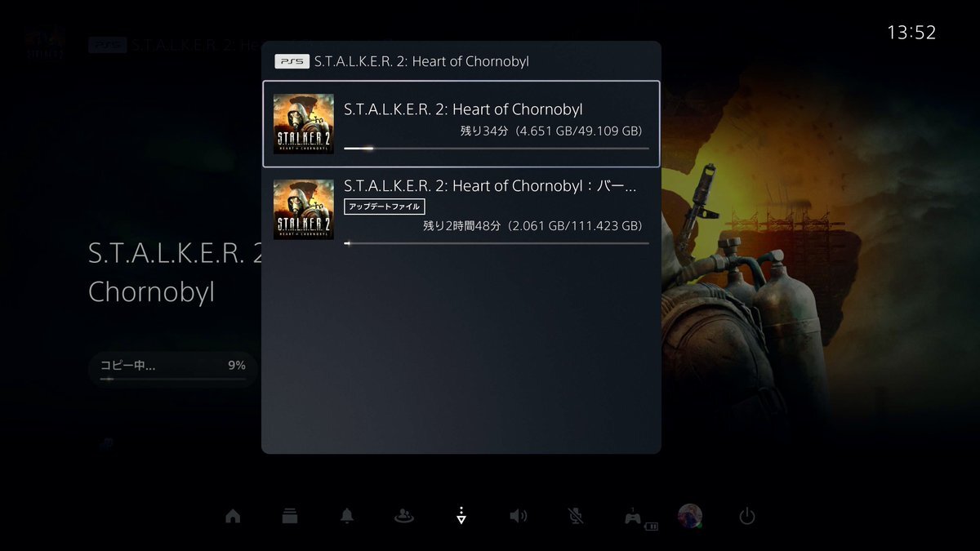Click the 49.109 GB download progress bar
Viewport: 980px width, 551px height.
pos(497,149)
